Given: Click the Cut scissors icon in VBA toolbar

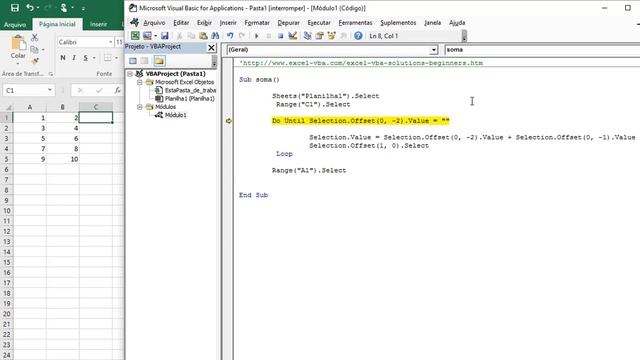Looking at the screenshot, I should pyautogui.click(x=179, y=36).
